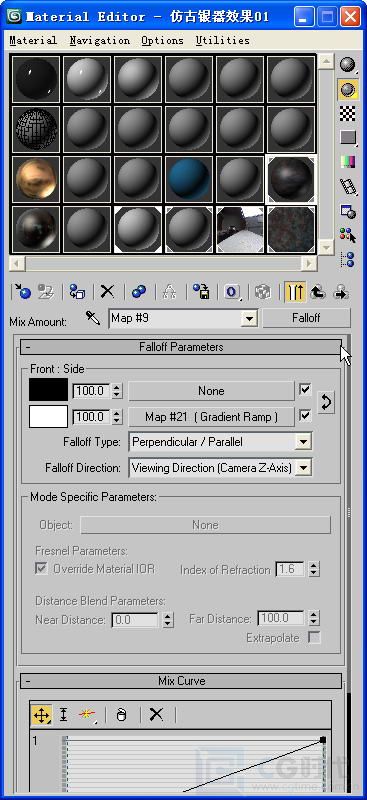
Task: Open the Navigation menu
Action: pyautogui.click(x=100, y=40)
